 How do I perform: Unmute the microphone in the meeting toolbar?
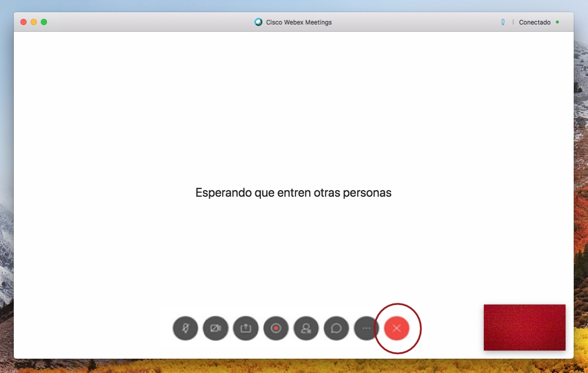pyautogui.click(x=185, y=328)
